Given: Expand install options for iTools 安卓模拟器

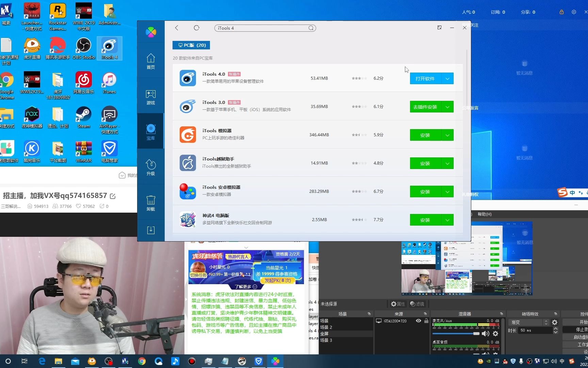Looking at the screenshot, I should click(x=447, y=191).
